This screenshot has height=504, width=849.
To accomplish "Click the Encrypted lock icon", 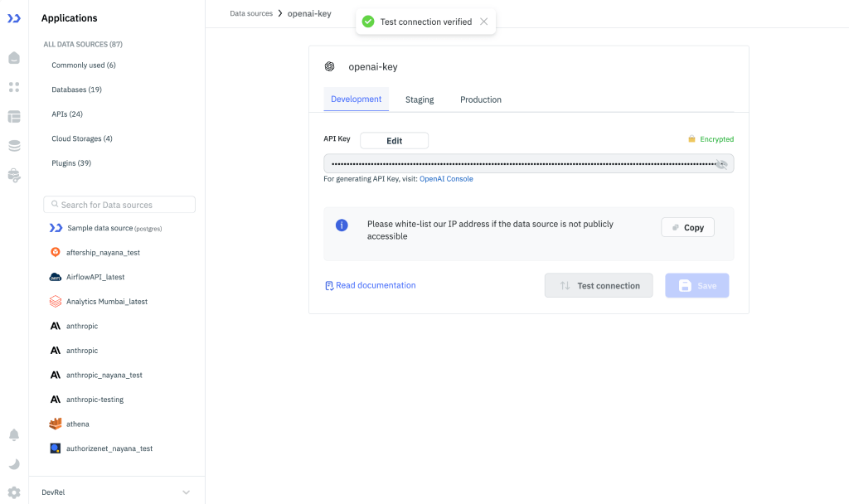I will click(x=691, y=139).
